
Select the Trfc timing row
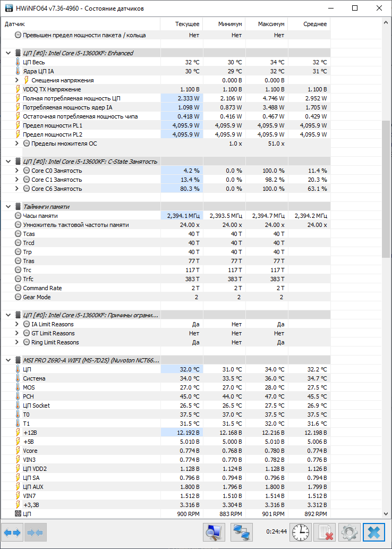166,279
